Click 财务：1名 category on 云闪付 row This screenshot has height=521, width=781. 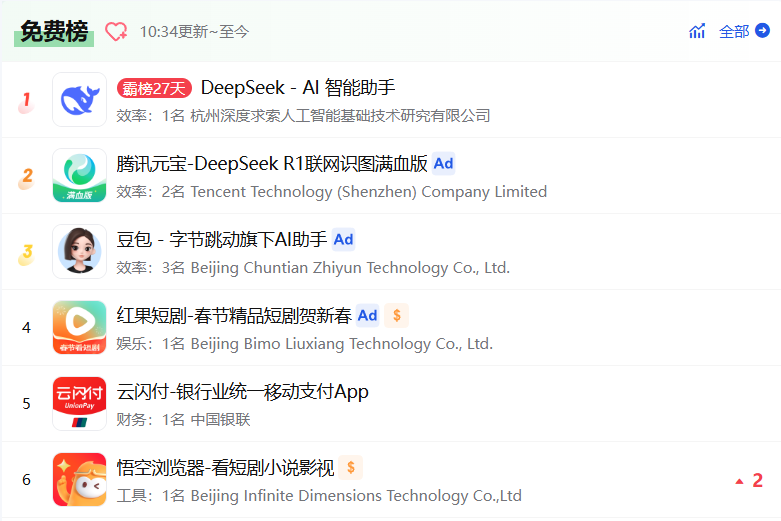click(150, 420)
